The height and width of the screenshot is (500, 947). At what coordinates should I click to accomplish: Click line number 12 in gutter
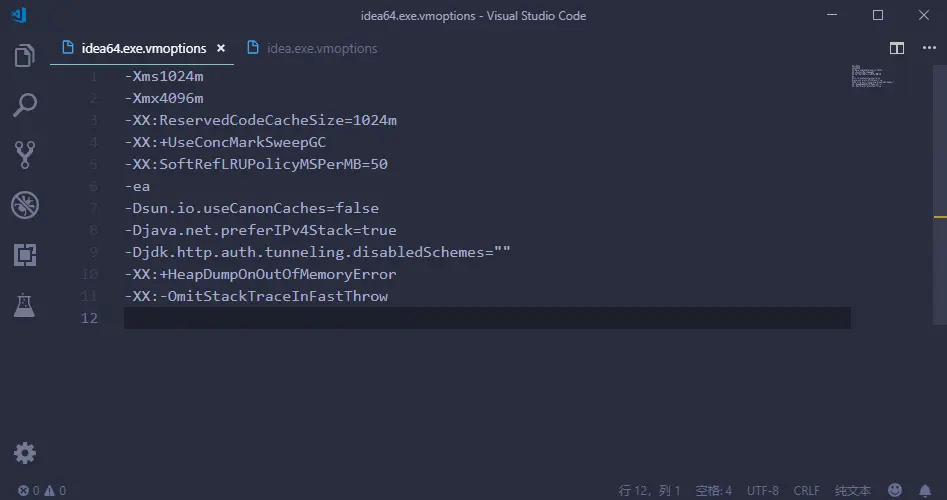[89, 318]
